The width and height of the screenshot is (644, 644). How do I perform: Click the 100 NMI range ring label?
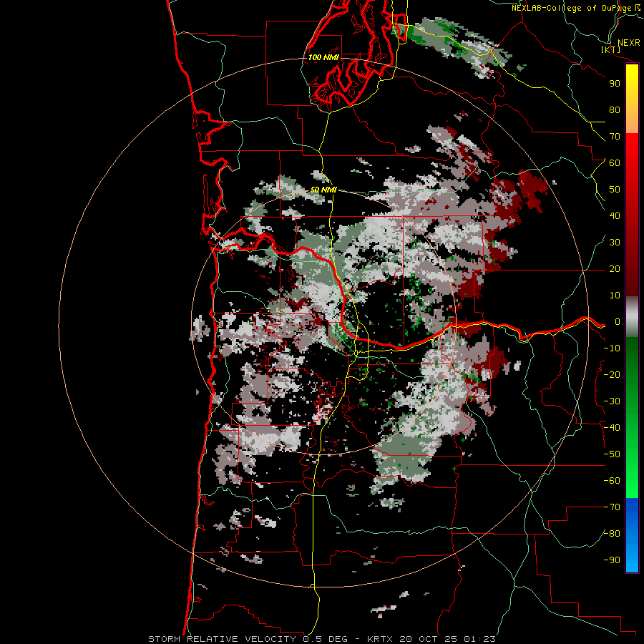[x=323, y=57]
